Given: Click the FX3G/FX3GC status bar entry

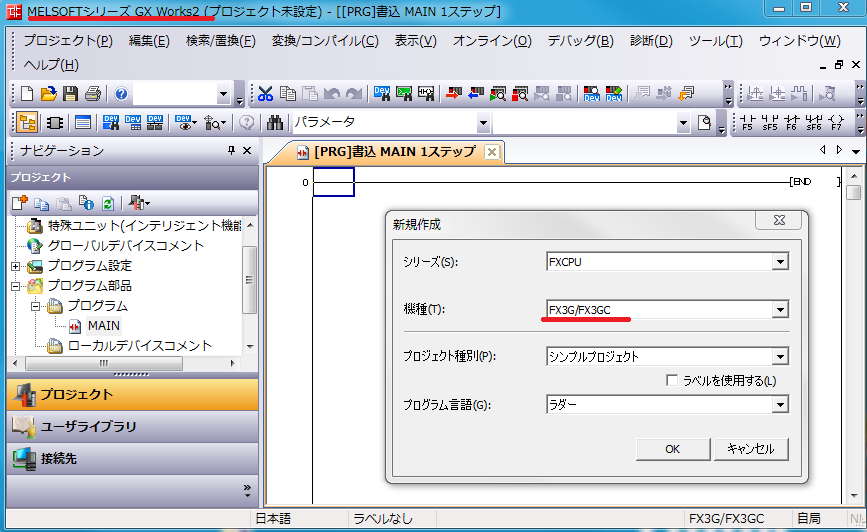Looking at the screenshot, I should tap(727, 519).
